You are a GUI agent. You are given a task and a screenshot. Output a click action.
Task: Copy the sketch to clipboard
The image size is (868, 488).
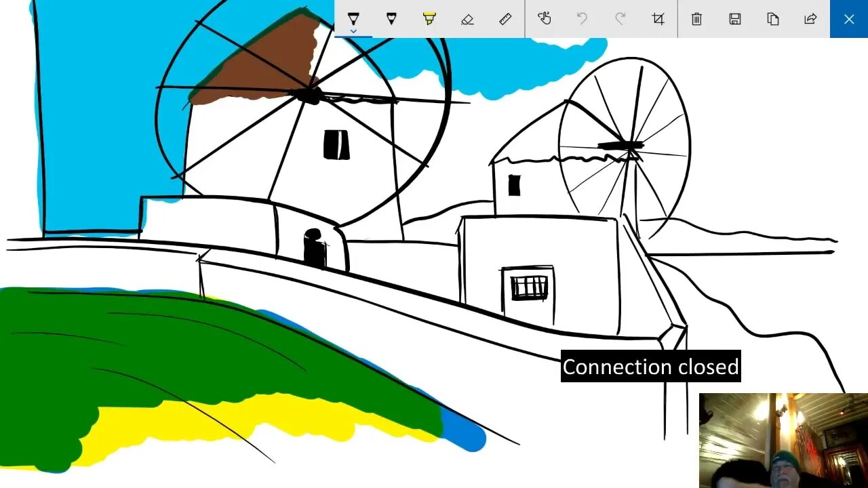tap(772, 18)
